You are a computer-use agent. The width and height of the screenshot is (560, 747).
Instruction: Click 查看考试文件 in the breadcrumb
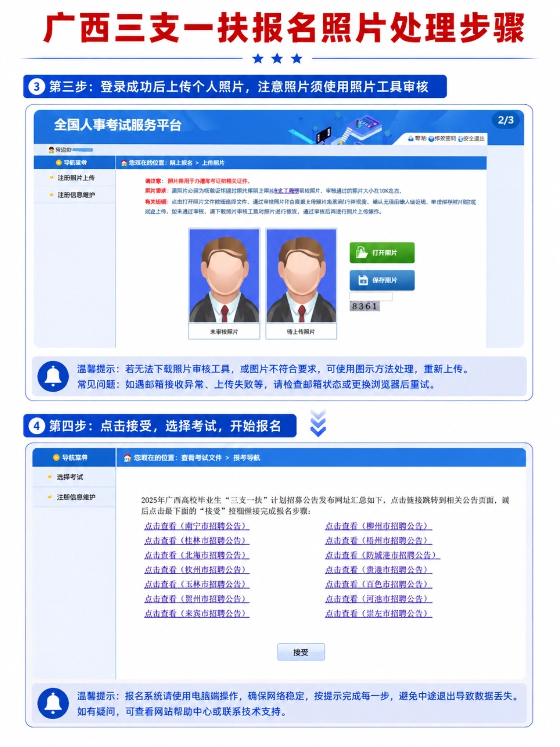[202, 457]
